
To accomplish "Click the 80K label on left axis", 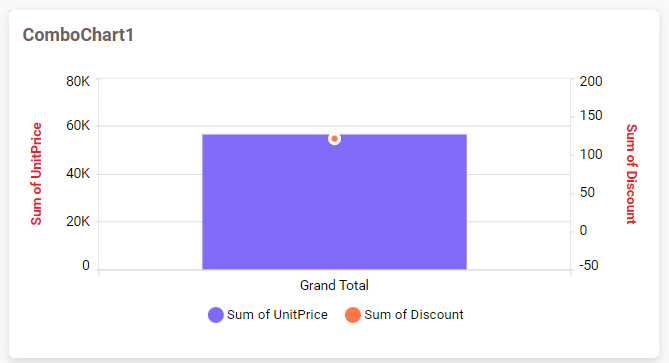I will pyautogui.click(x=78, y=81).
